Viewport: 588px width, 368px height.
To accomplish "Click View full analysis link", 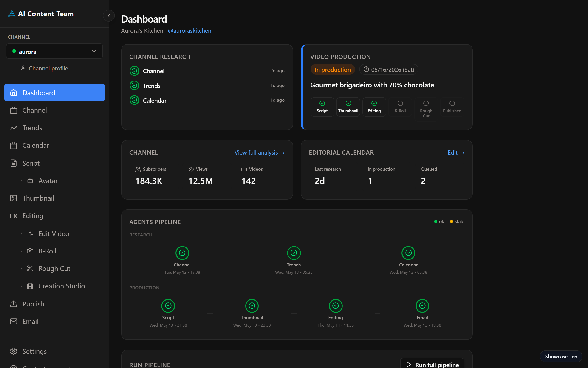I will [x=260, y=152].
